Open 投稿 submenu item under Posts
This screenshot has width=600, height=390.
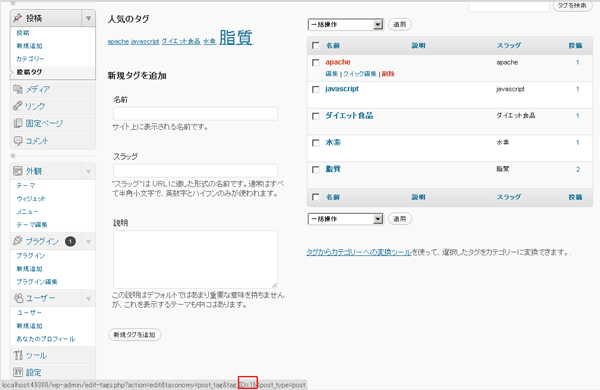click(x=23, y=33)
